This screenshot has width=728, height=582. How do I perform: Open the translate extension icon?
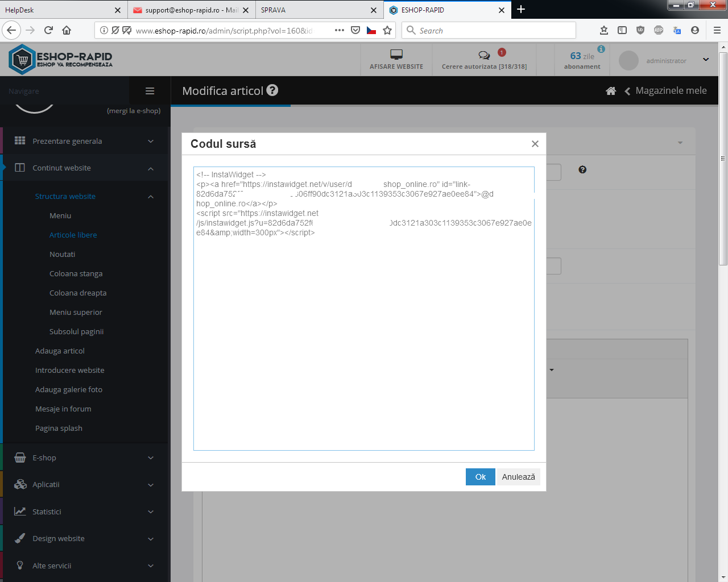point(677,30)
